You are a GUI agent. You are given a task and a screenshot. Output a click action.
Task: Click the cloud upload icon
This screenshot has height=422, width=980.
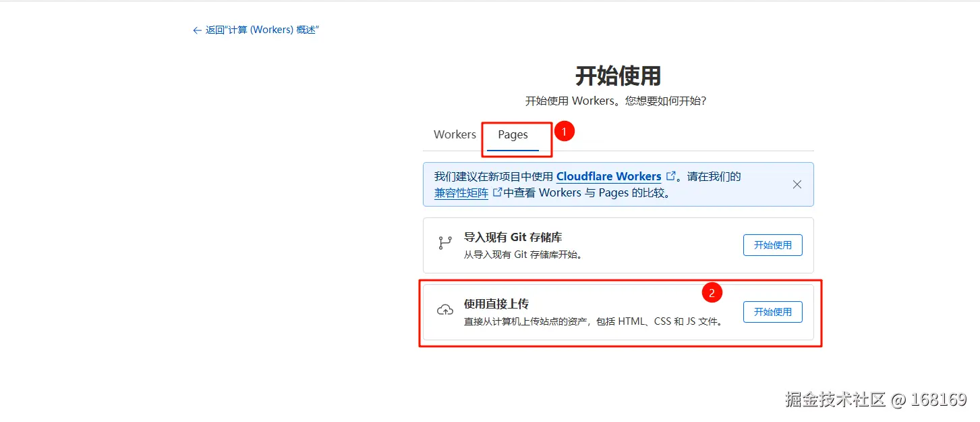click(445, 310)
